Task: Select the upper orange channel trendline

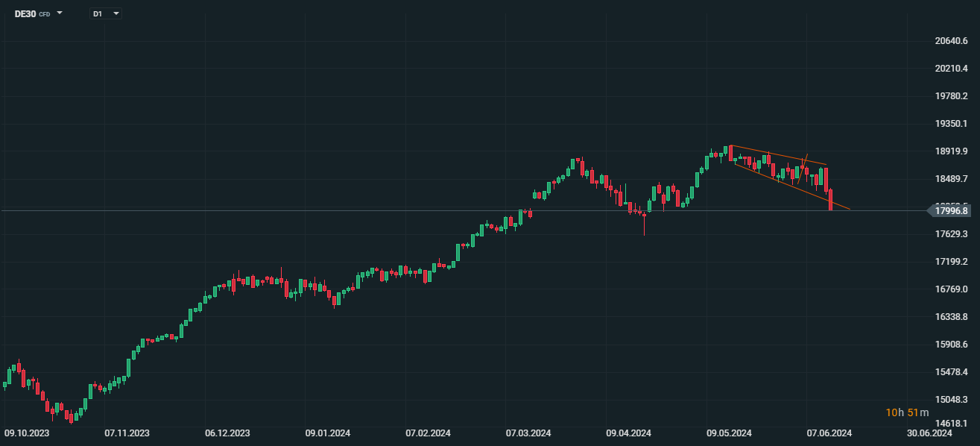Action: [775, 154]
